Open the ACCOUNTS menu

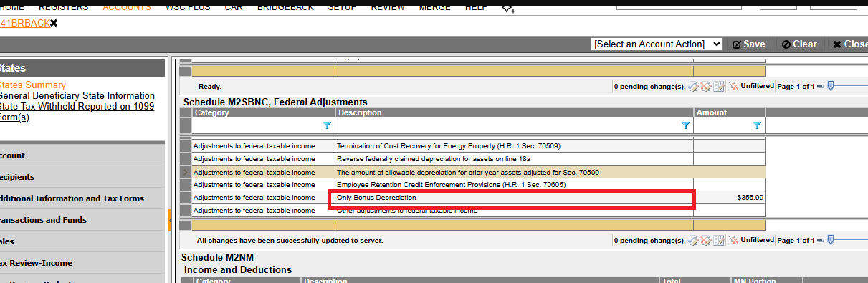click(x=127, y=7)
